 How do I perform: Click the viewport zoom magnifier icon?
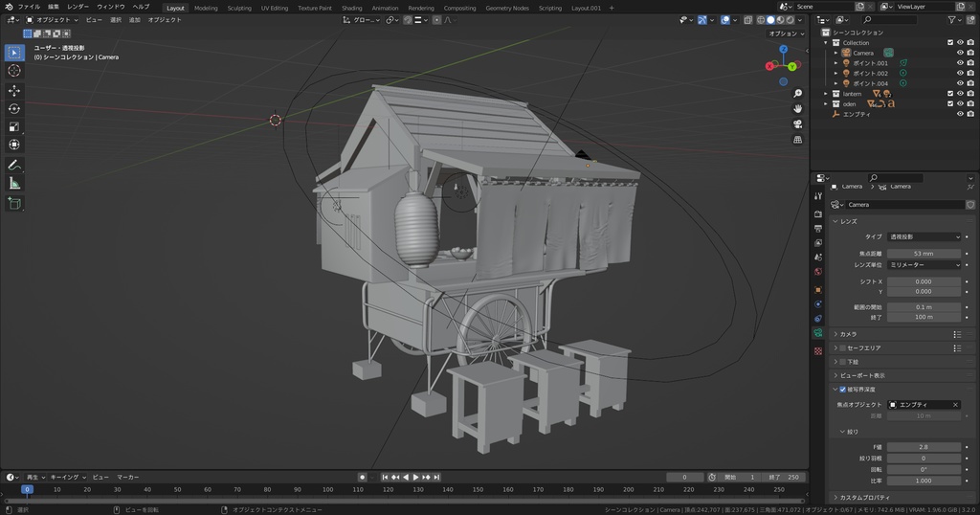pyautogui.click(x=797, y=93)
